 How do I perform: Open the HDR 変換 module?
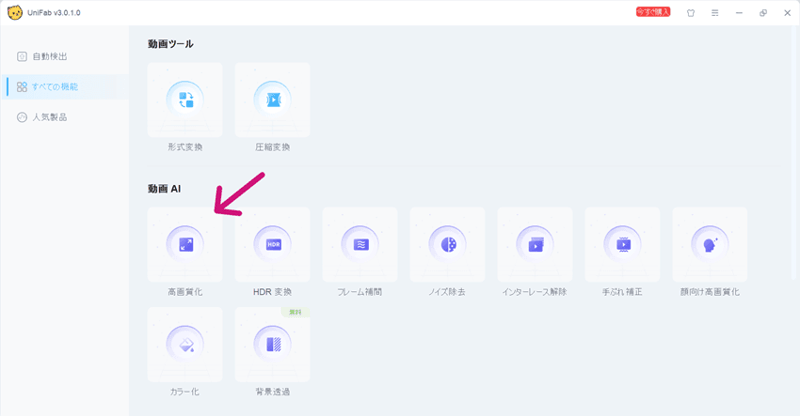tap(272, 244)
